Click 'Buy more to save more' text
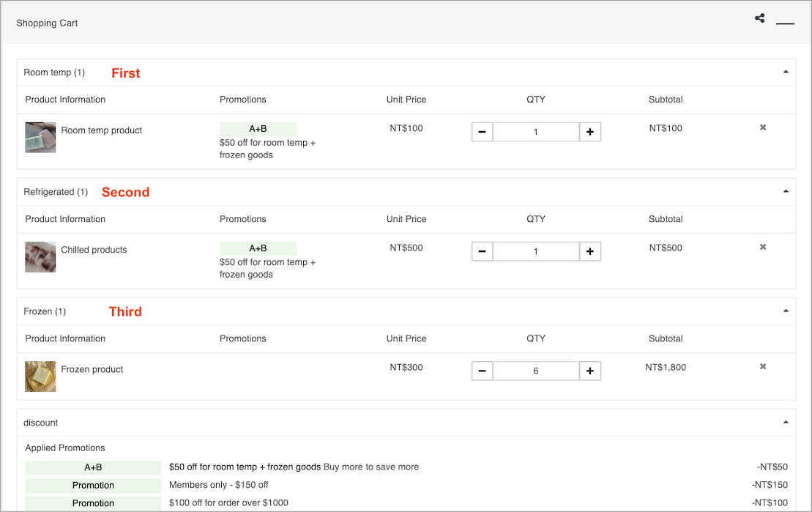The height and width of the screenshot is (512, 812). pos(371,467)
